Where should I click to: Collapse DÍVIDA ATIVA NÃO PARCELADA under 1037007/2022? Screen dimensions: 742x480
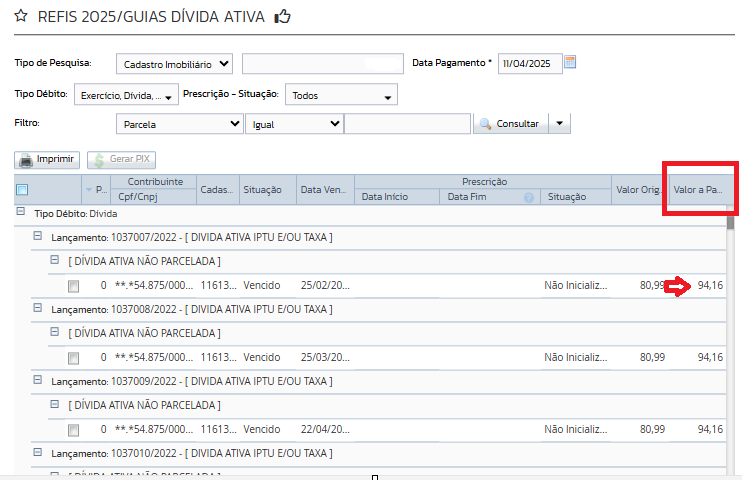click(55, 259)
